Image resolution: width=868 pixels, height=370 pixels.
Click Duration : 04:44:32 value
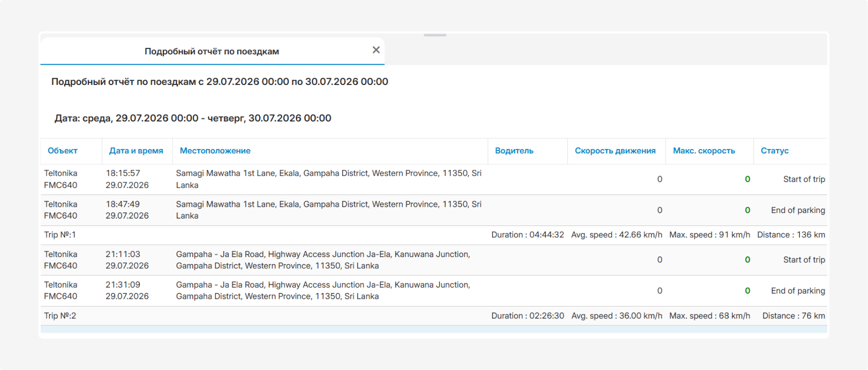tap(528, 235)
